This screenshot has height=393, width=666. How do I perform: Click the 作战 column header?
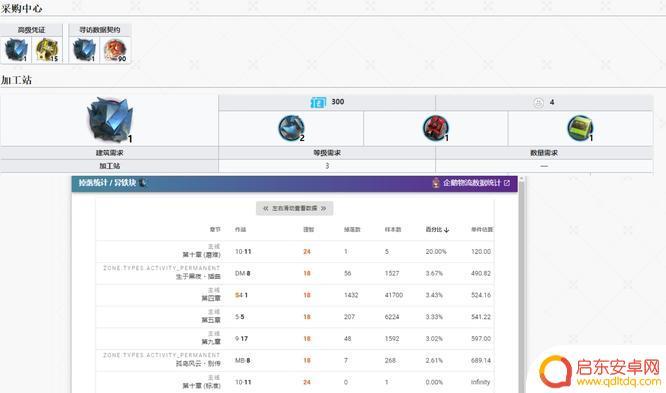pyautogui.click(x=240, y=229)
